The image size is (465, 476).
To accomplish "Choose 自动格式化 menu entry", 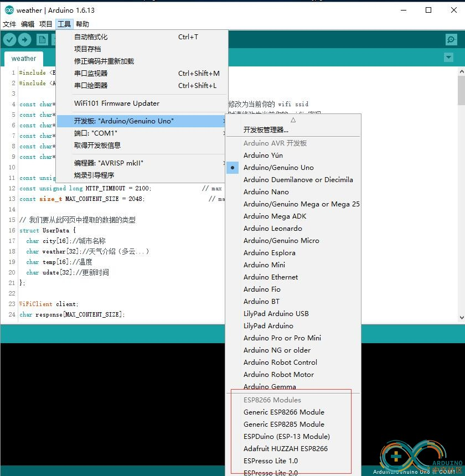I will (x=142, y=37).
